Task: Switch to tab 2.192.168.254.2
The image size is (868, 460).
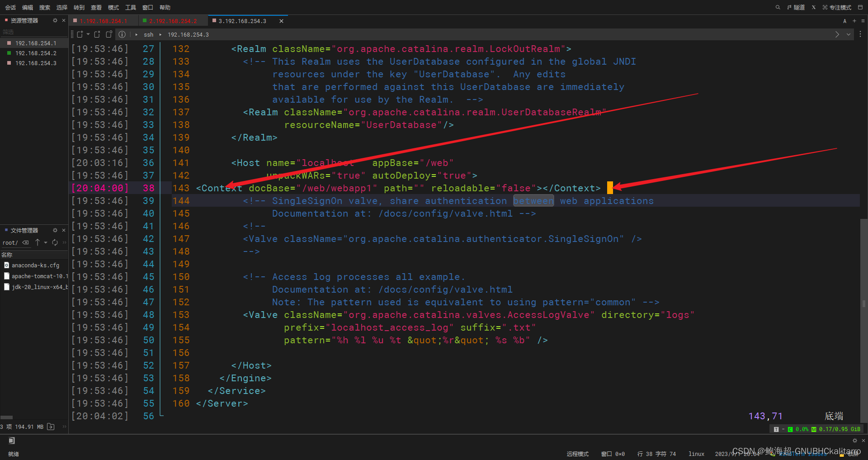Action: tap(173, 21)
